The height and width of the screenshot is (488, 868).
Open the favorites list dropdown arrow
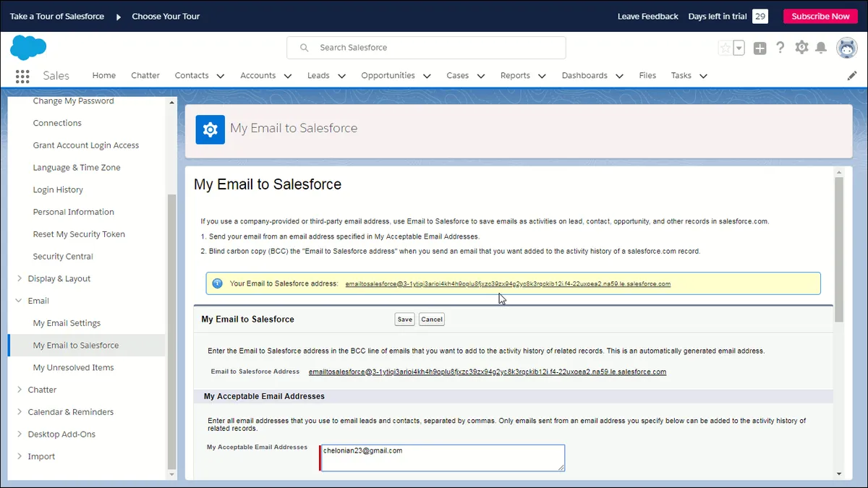point(739,48)
